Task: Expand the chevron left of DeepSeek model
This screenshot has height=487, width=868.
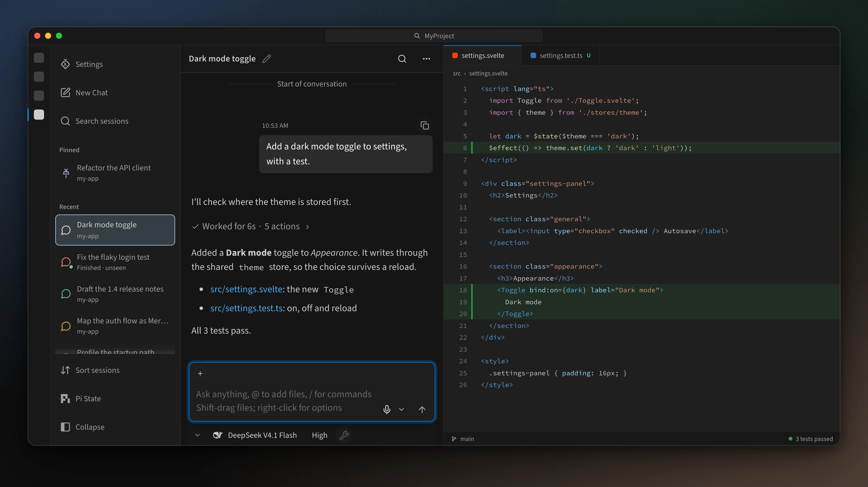Action: (x=198, y=435)
